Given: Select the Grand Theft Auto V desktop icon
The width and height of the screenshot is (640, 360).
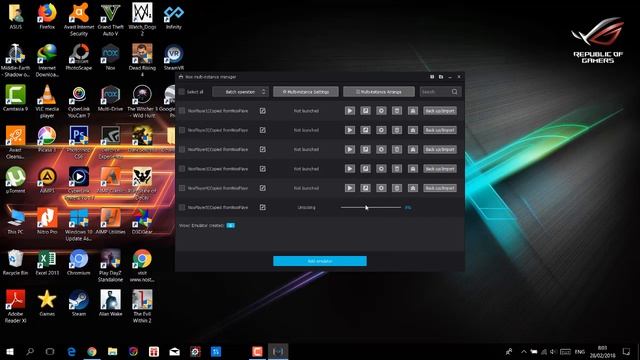Looking at the screenshot, I should pos(110,20).
